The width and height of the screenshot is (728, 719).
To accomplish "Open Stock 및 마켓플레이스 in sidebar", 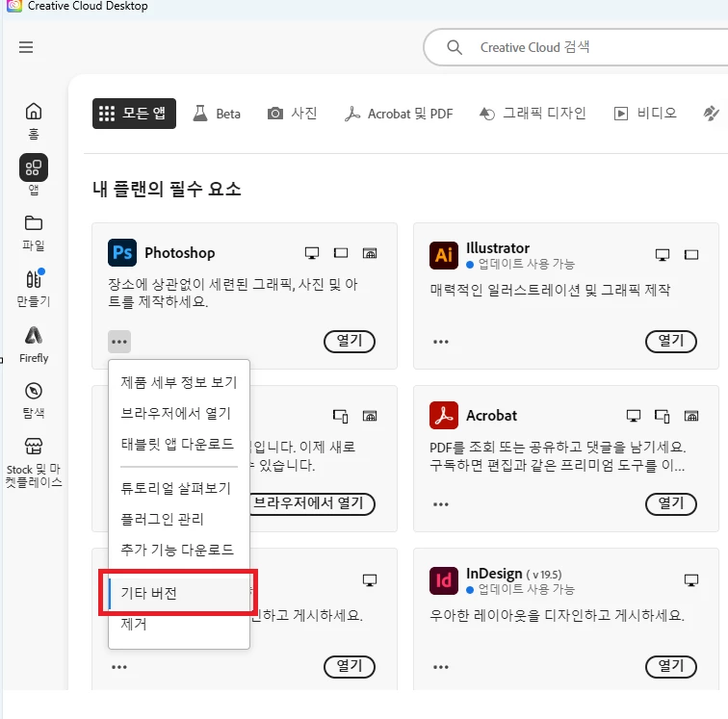I will tap(34, 462).
